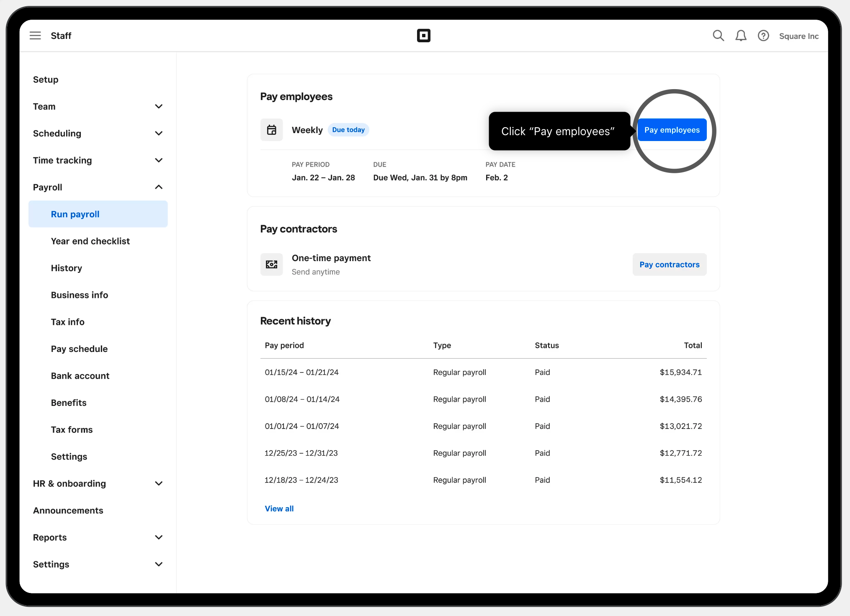The height and width of the screenshot is (616, 850).
Task: Click the Square logo at top center
Action: (x=423, y=35)
